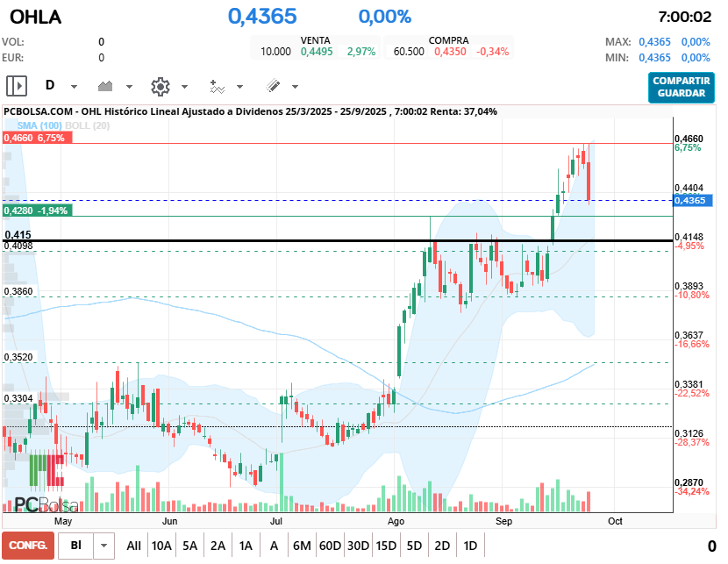The image size is (728, 564).
Task: Expand the indicators dropdown arrow
Action: pyautogui.click(x=239, y=86)
